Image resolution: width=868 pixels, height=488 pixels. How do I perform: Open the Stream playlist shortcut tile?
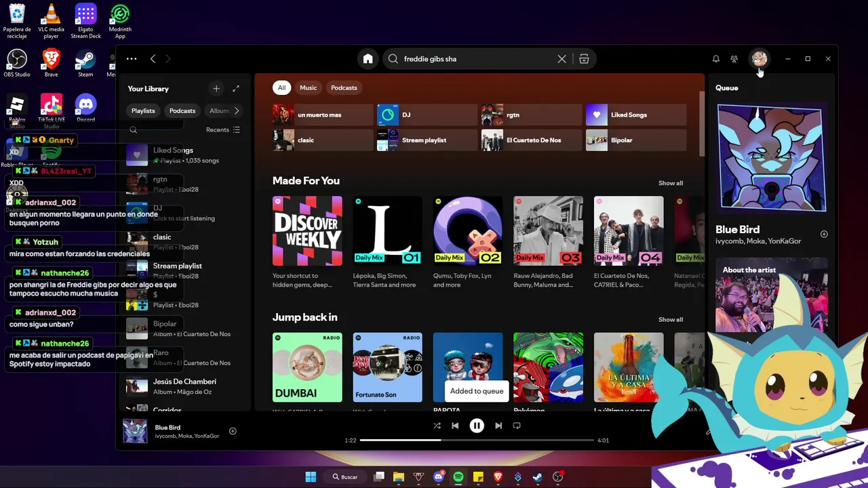point(427,140)
